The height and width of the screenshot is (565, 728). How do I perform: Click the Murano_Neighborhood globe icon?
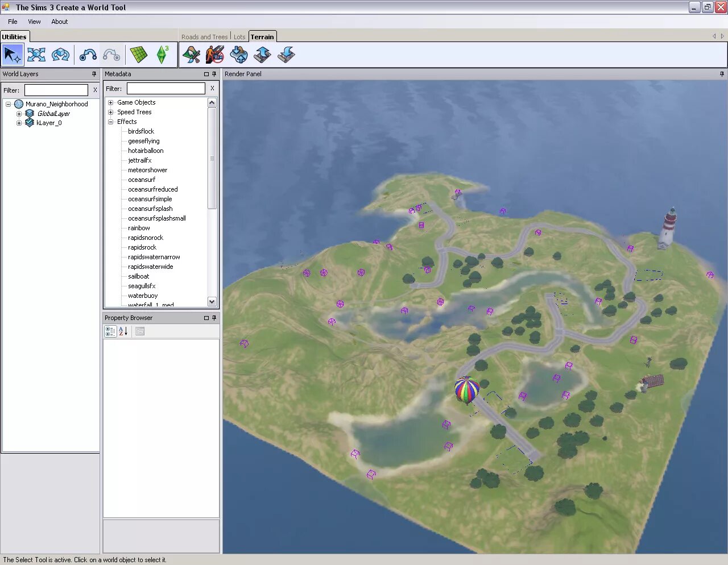19,104
